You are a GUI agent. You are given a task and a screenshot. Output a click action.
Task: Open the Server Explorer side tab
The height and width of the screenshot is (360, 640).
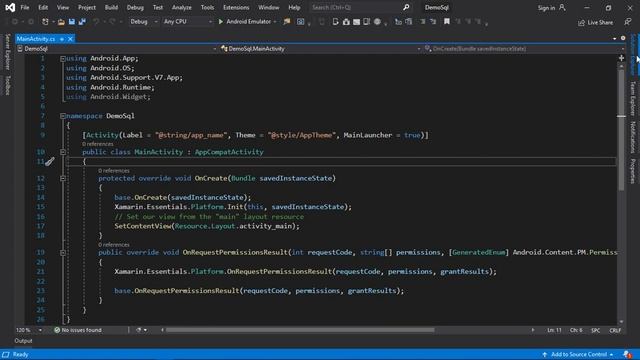pyautogui.click(x=7, y=52)
